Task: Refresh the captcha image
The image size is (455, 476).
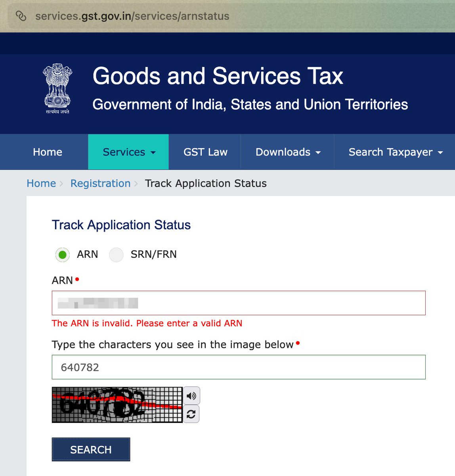Action: (191, 414)
